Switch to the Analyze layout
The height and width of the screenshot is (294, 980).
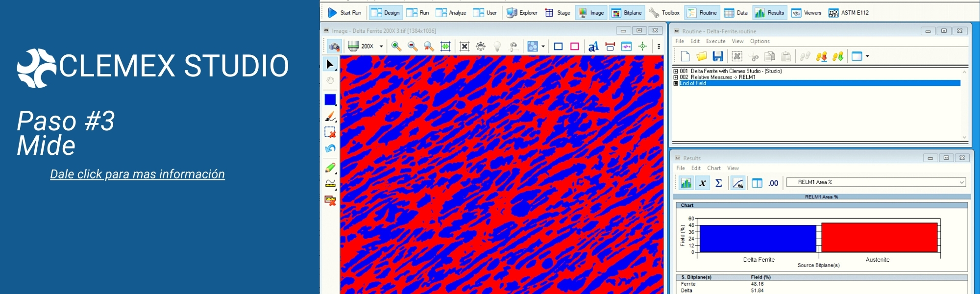click(x=451, y=13)
